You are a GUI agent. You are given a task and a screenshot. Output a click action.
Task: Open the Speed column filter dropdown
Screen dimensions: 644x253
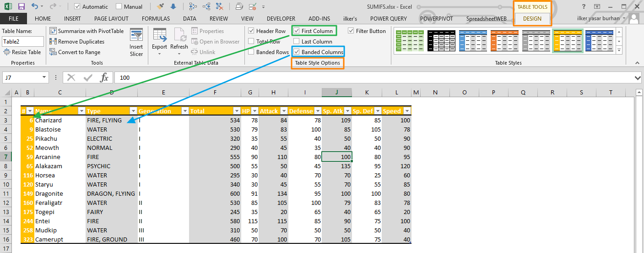[x=407, y=111]
